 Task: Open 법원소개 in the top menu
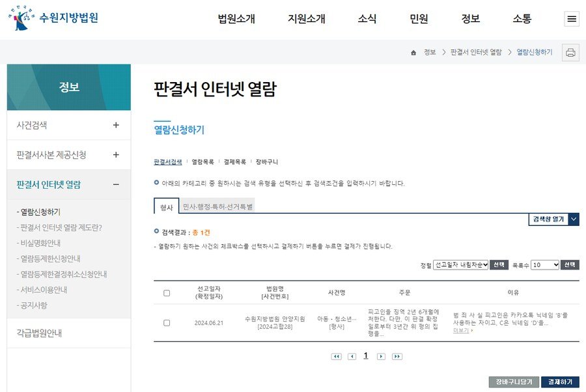coord(236,19)
